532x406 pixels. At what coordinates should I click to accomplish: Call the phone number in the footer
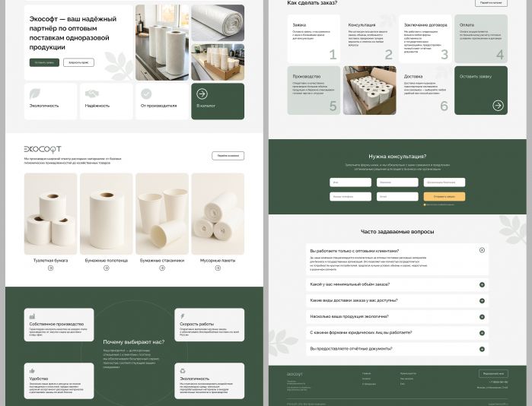[499, 382]
